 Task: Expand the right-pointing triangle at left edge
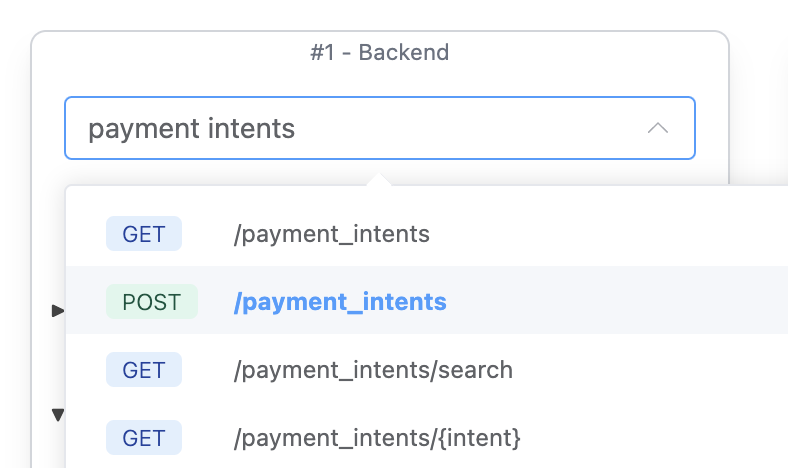pos(58,312)
